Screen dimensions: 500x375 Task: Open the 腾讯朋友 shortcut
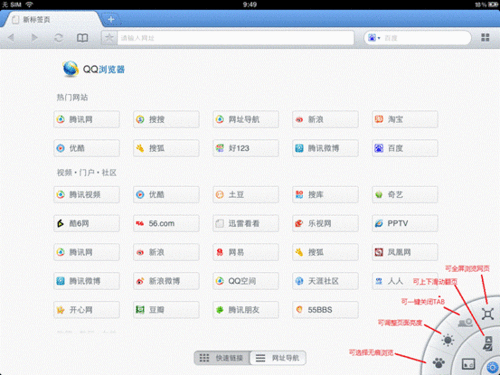tap(246, 310)
